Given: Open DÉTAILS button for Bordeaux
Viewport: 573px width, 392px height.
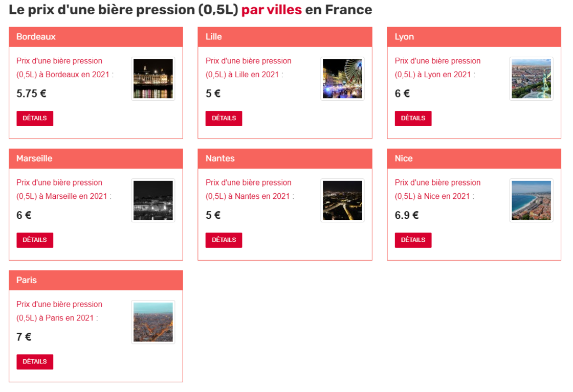Looking at the screenshot, I should 35,118.
